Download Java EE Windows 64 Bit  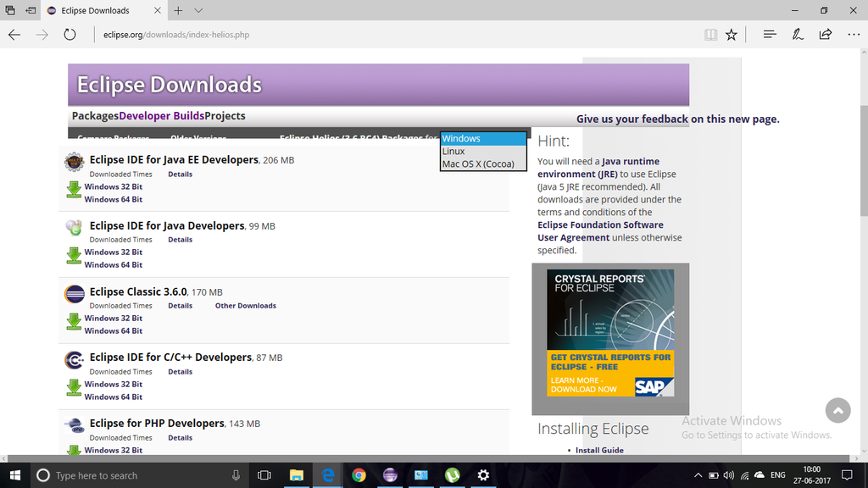(114, 199)
